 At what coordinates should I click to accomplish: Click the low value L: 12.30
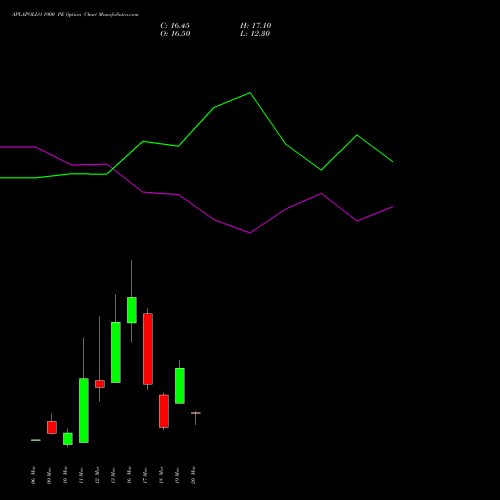point(255,34)
